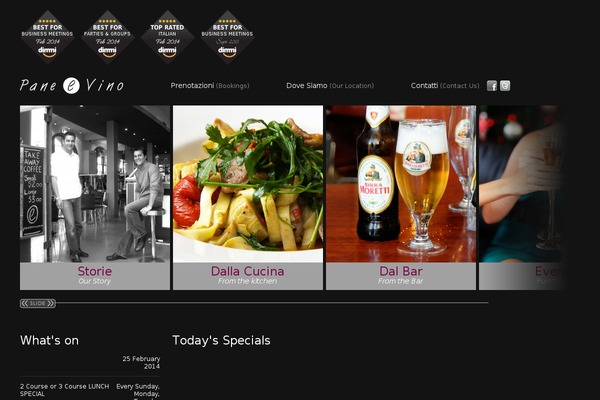The image size is (600, 400).
Task: Click the Pane e Vino logo
Action: (x=72, y=85)
